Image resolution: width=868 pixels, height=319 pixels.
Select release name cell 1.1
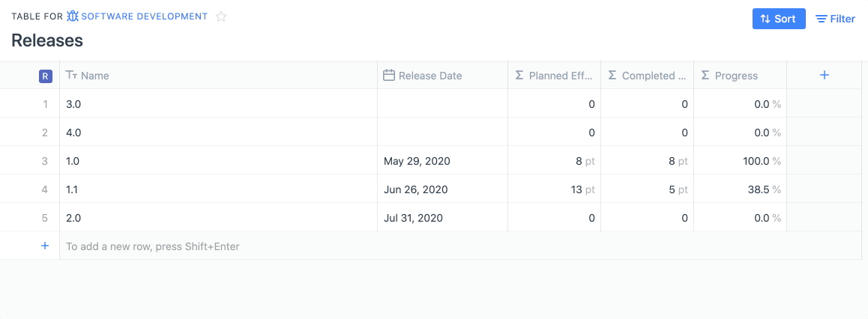219,189
